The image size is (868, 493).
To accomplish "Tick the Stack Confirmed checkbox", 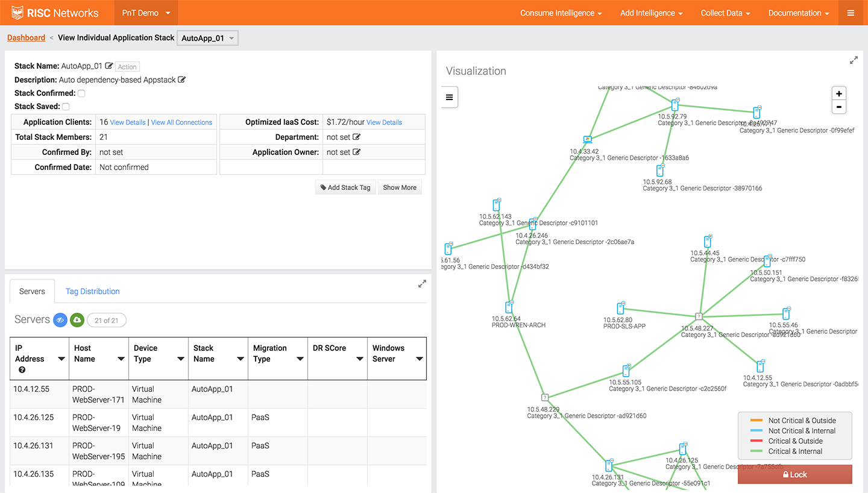I will pyautogui.click(x=81, y=93).
